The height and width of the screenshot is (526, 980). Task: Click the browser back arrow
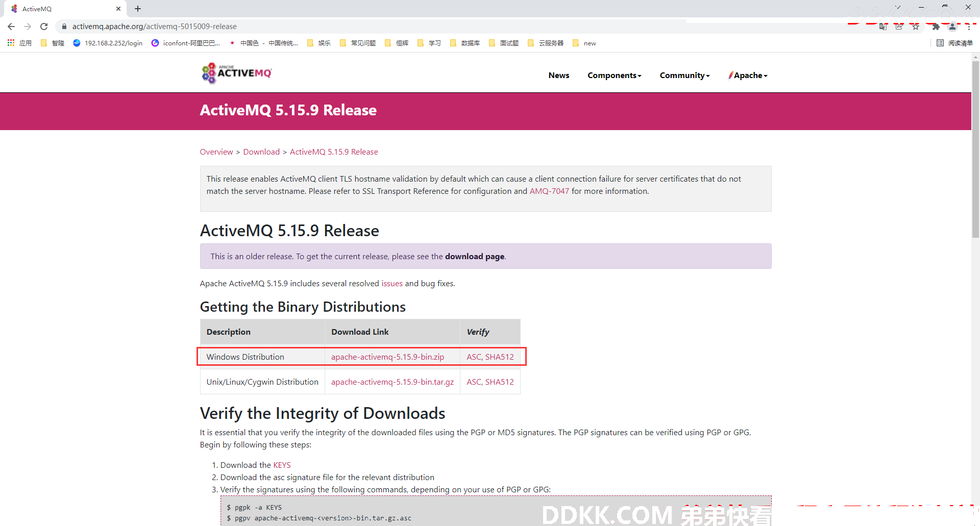[x=11, y=27]
